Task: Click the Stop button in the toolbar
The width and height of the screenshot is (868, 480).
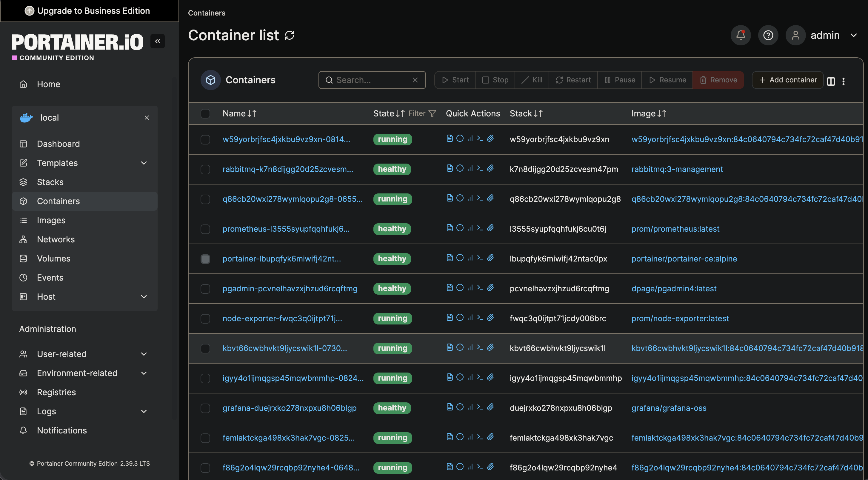Action: [x=495, y=80]
